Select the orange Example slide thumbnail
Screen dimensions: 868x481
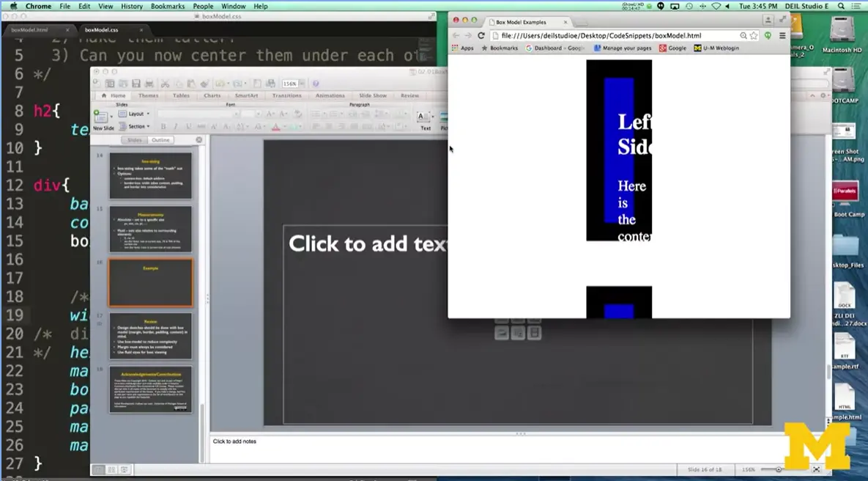click(150, 282)
